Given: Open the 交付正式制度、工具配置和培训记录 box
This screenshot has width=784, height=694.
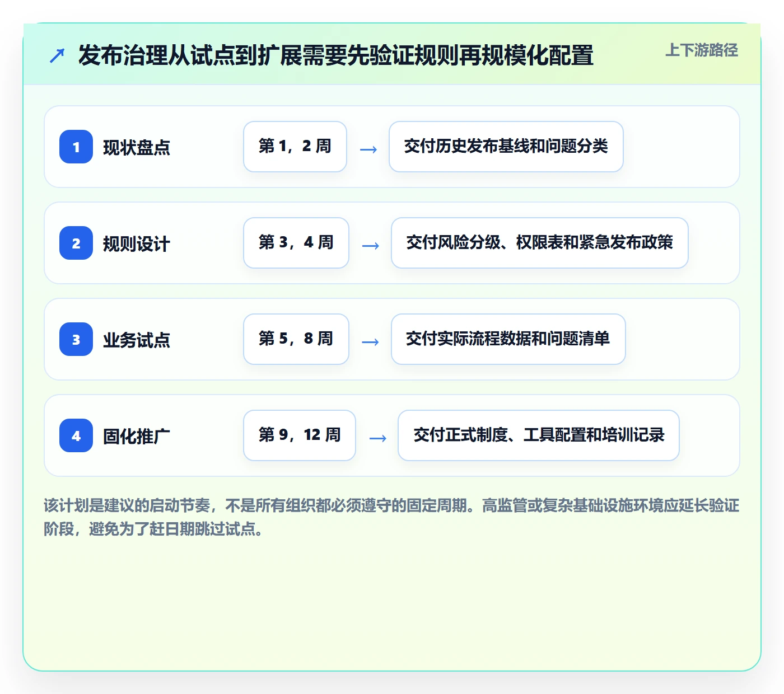Looking at the screenshot, I should pyautogui.click(x=539, y=435).
